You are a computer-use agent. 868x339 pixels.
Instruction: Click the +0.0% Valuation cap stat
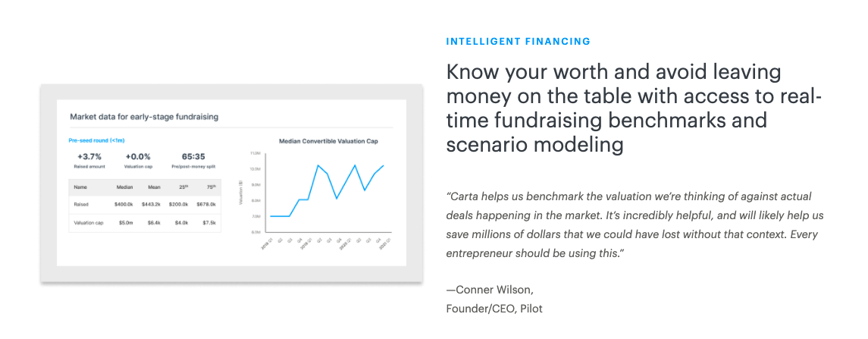coord(138,161)
